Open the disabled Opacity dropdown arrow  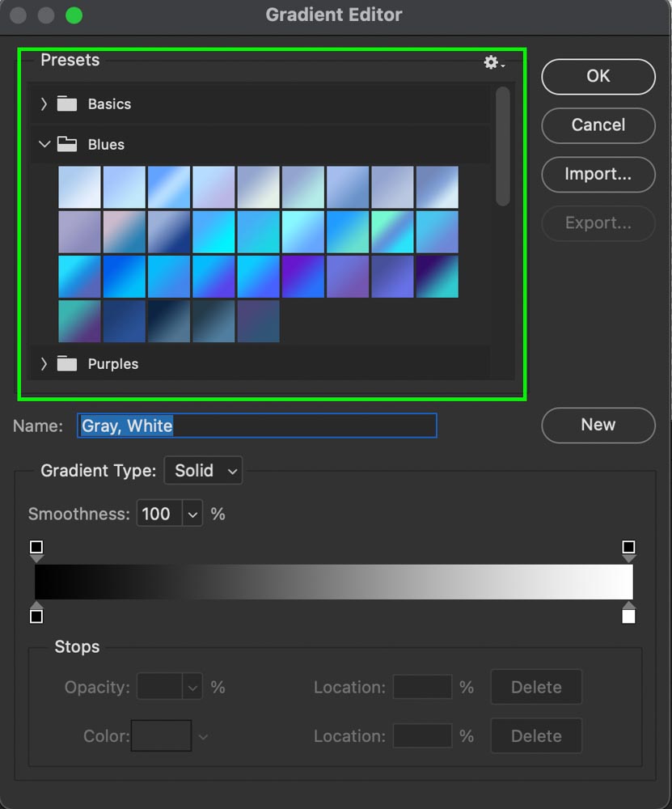(192, 688)
